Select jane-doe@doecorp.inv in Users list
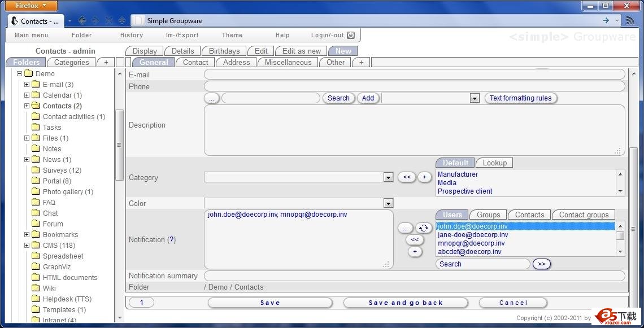Screen dimensions: 644x328 (473, 235)
